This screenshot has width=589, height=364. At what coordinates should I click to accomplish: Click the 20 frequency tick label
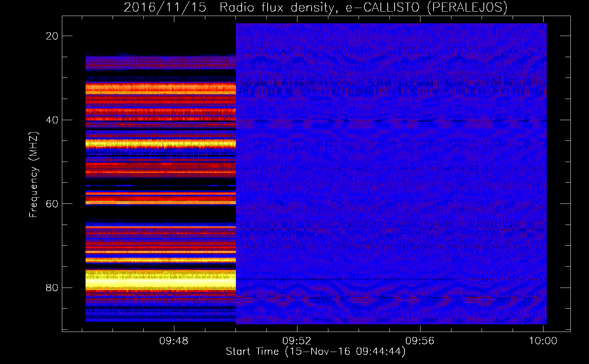point(52,36)
